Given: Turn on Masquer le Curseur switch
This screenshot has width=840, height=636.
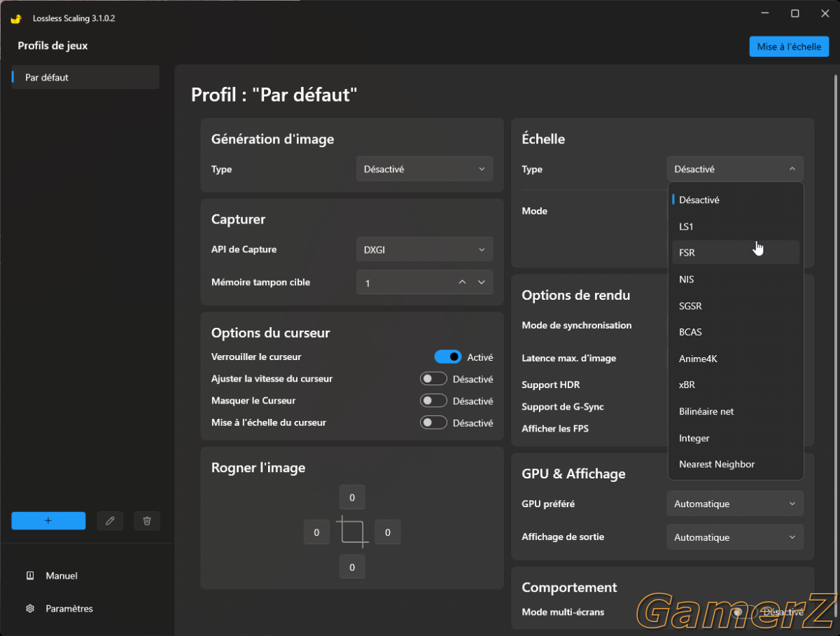Looking at the screenshot, I should (x=433, y=401).
